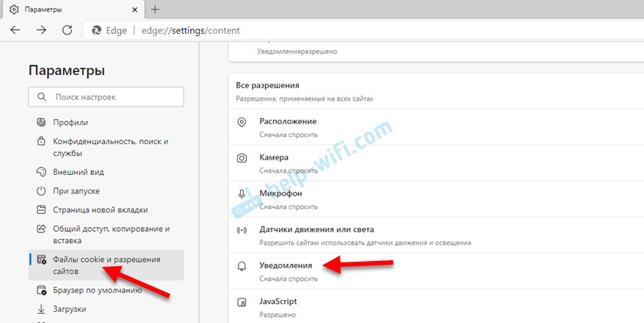Open Камера permission settings

[x=274, y=157]
